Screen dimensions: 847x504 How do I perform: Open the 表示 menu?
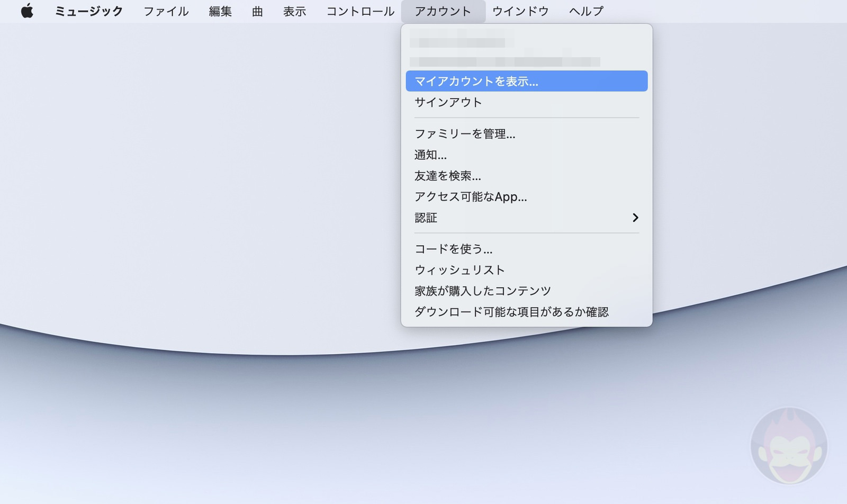click(295, 11)
